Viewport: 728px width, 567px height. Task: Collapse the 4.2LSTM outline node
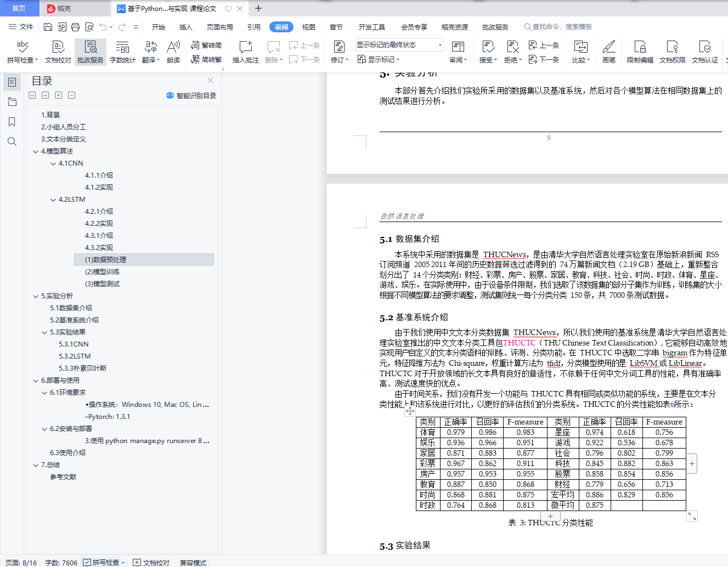(x=53, y=200)
